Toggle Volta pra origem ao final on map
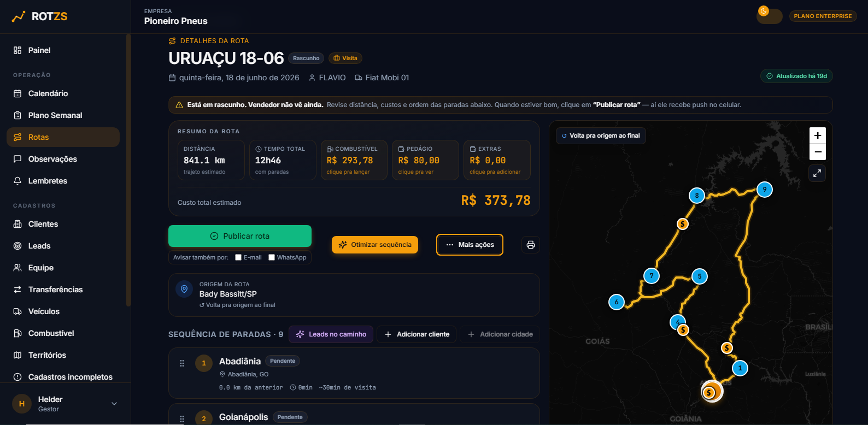Image resolution: width=868 pixels, height=425 pixels. coord(601,135)
